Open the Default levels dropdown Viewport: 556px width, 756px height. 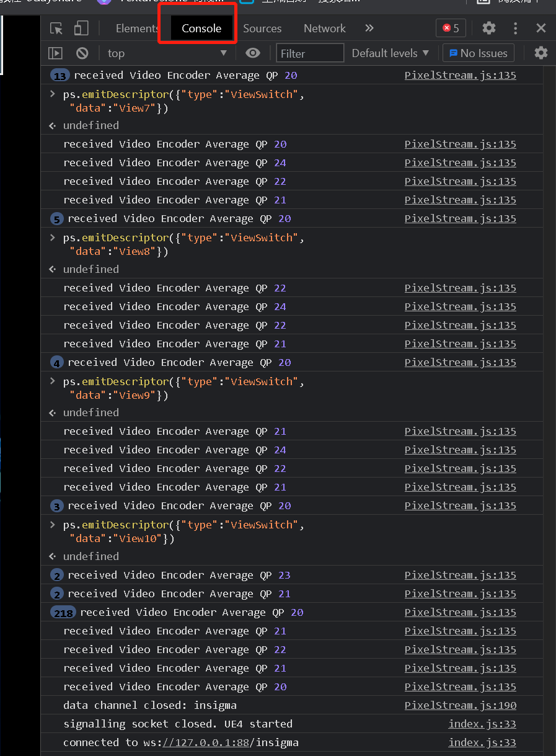pyautogui.click(x=391, y=53)
